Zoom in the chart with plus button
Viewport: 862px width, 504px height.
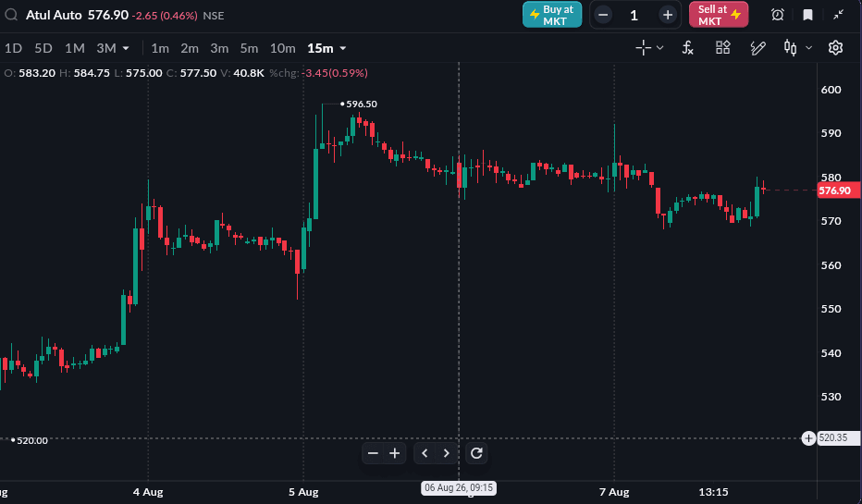395,453
